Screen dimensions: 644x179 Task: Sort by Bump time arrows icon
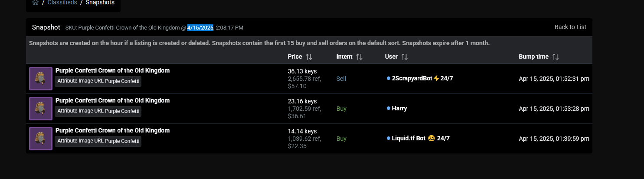coord(556,57)
